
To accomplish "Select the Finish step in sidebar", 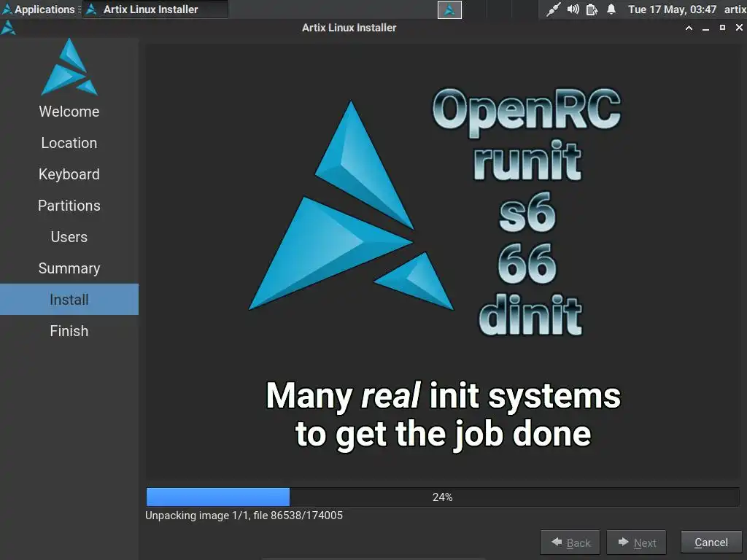I will point(69,331).
